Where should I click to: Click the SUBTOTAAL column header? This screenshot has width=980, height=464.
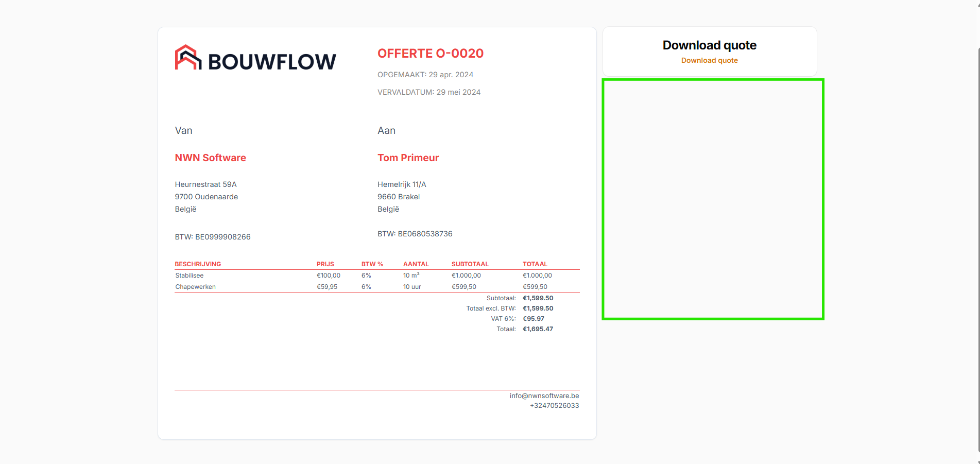tap(470, 264)
